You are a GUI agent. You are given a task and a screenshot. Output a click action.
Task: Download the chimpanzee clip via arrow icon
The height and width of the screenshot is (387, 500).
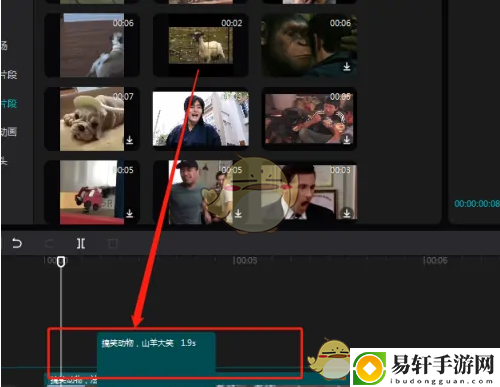[347, 67]
